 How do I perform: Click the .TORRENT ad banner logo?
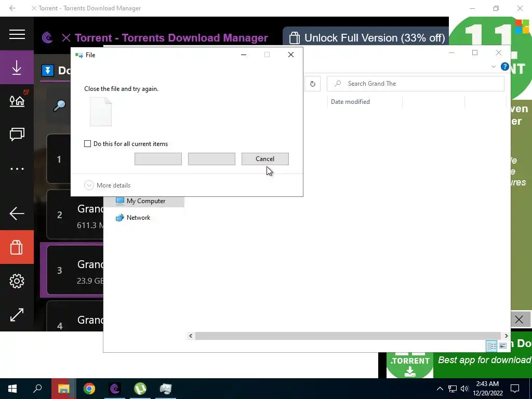pos(410,365)
